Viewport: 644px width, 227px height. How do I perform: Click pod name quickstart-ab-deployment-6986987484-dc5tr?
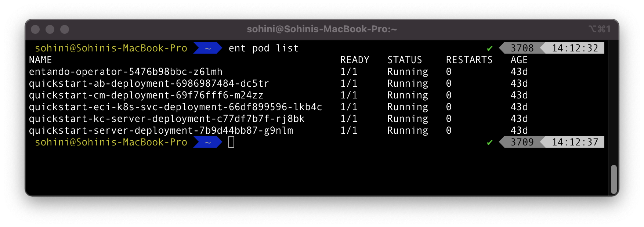point(149,83)
